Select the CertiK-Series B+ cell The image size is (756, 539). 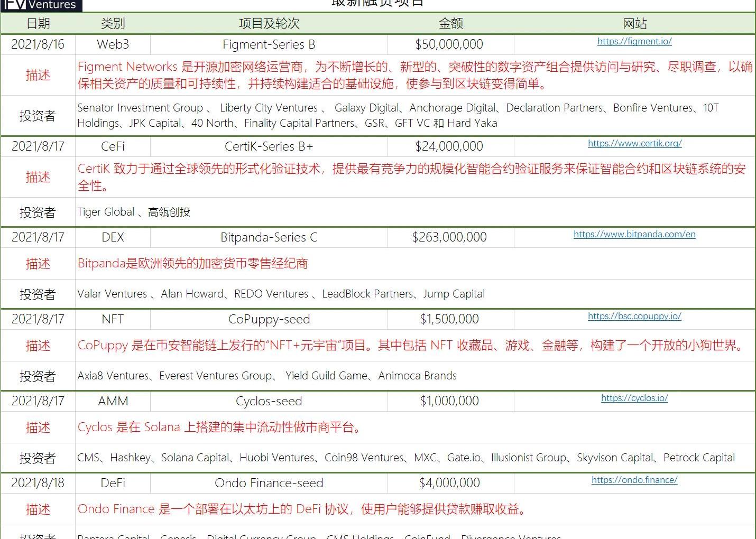point(269,146)
